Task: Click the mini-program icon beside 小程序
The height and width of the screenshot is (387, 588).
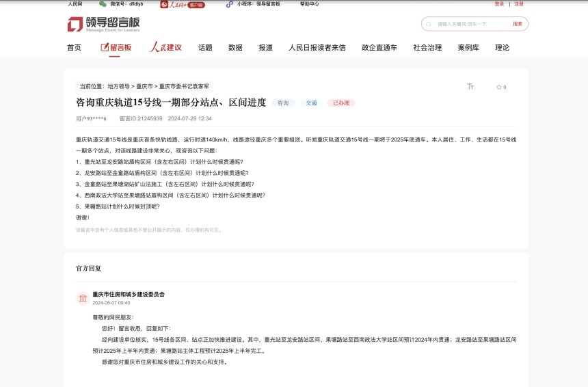Action: tap(230, 4)
